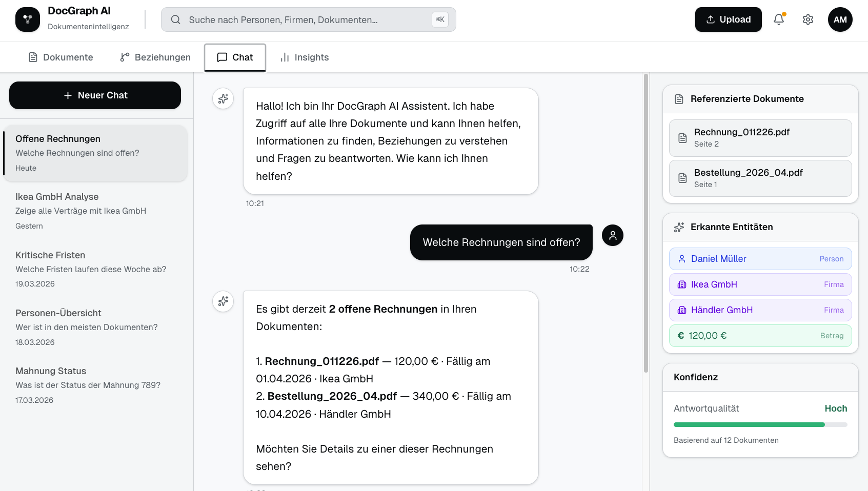Click the document icon in Referenzierte Dokumente header

pos(678,98)
